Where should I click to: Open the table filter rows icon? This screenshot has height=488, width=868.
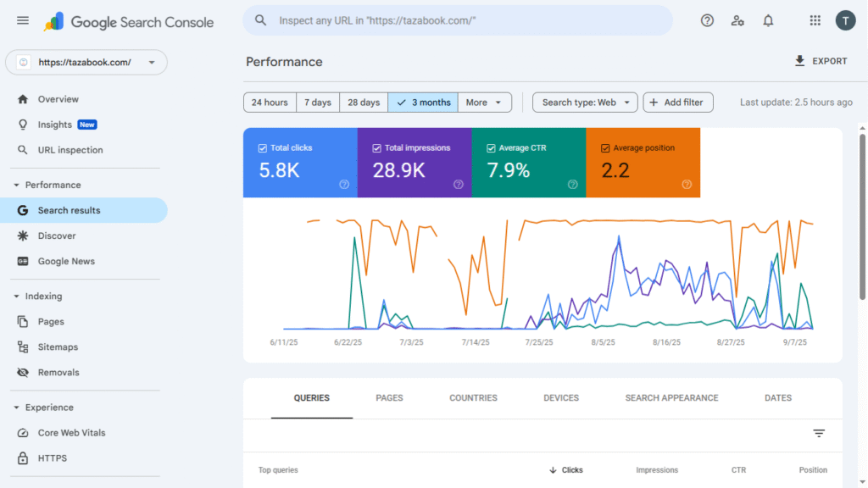[x=819, y=433]
